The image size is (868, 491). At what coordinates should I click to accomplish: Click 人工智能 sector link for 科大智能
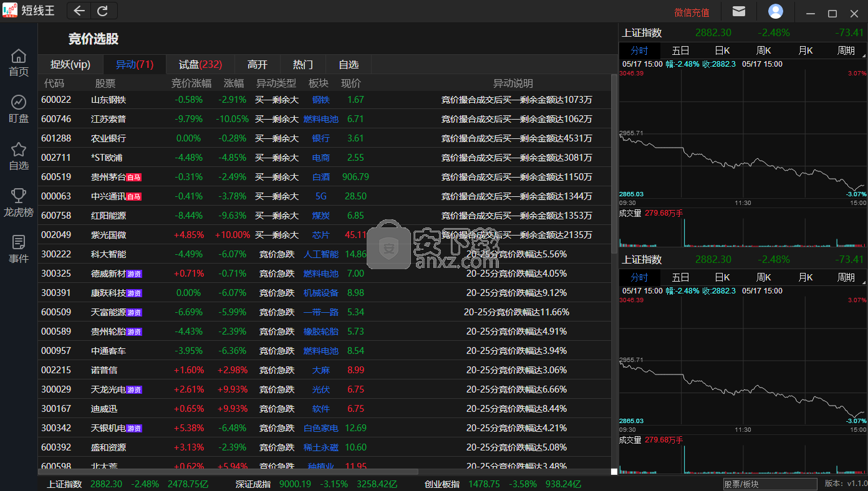[x=321, y=254]
